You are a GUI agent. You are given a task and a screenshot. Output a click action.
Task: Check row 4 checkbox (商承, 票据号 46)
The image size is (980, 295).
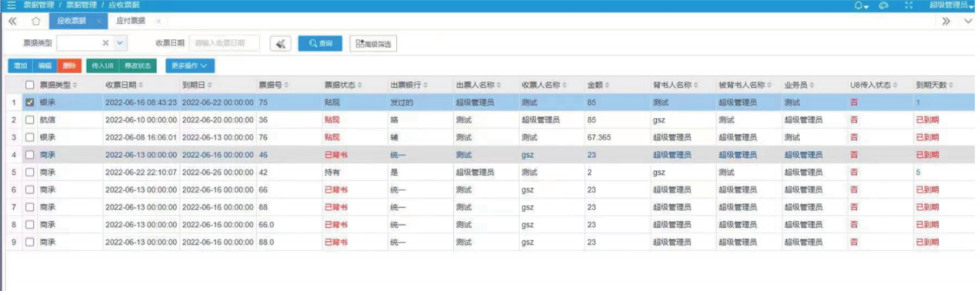point(30,155)
